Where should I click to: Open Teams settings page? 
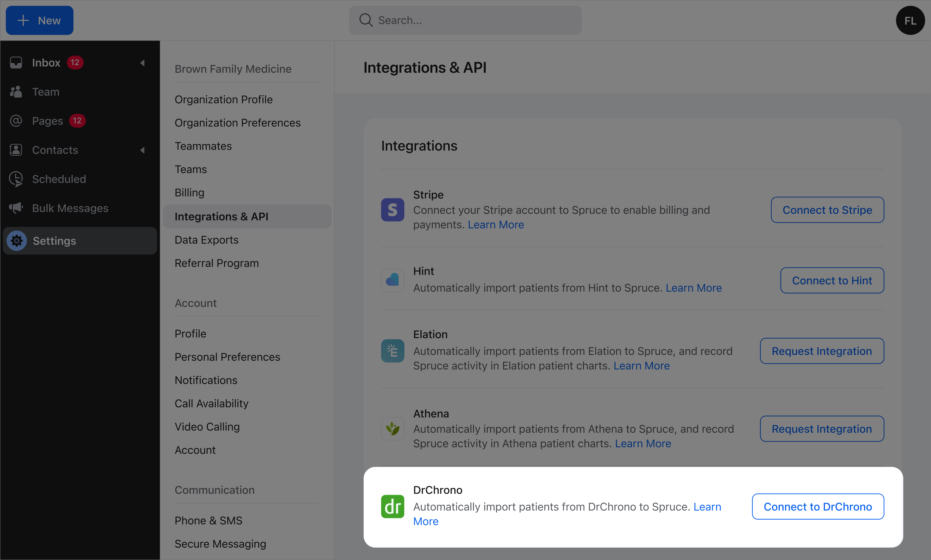tap(191, 170)
